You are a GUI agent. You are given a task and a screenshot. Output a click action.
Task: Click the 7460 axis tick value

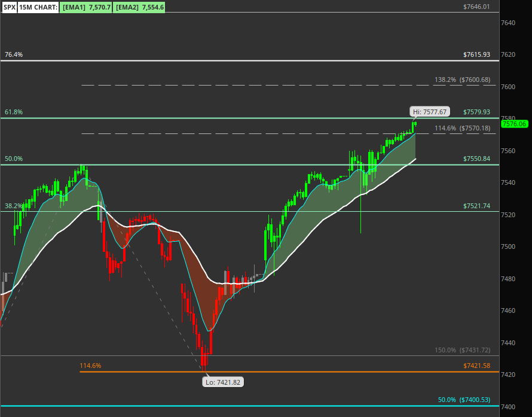(x=508, y=311)
